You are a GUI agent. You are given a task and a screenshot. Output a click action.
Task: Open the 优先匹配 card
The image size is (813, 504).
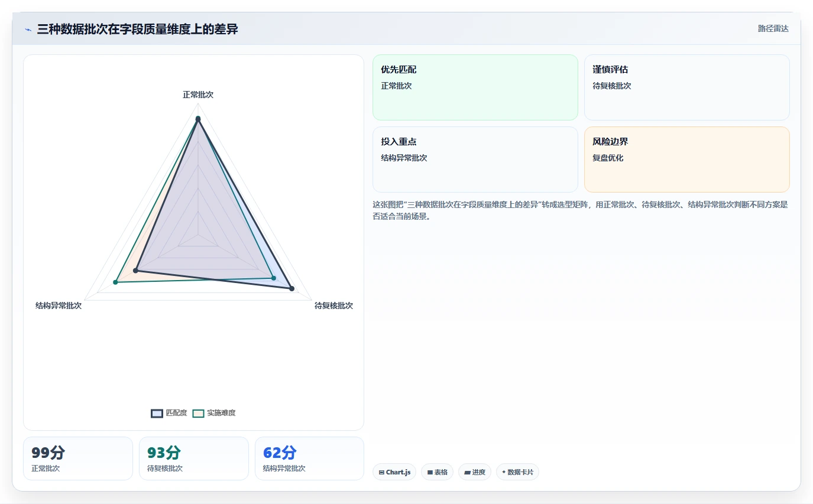pos(475,87)
